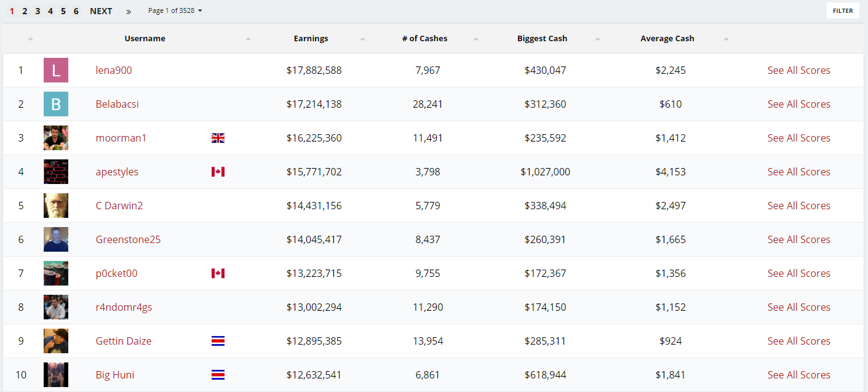Open the C Darwin2 profile link

119,206
